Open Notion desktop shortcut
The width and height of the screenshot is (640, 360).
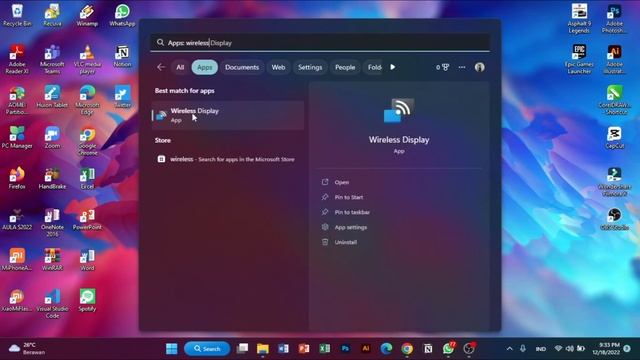[x=122, y=56]
